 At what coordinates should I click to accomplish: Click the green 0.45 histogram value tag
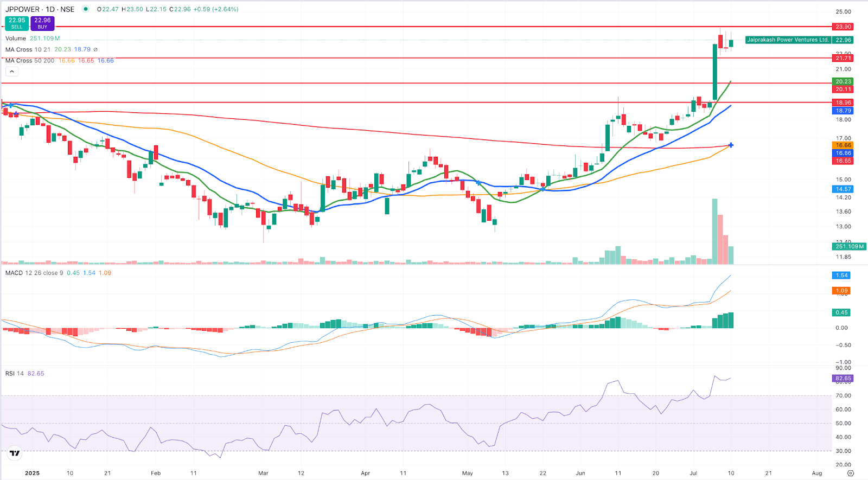click(841, 312)
